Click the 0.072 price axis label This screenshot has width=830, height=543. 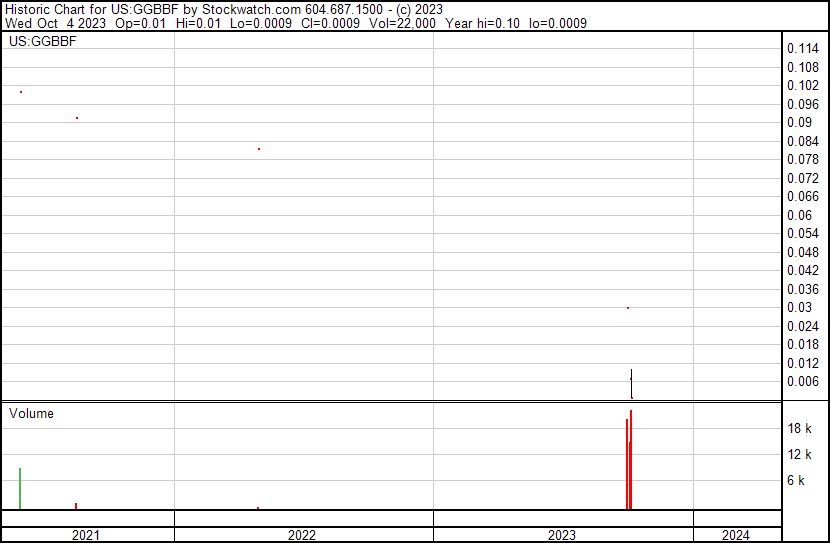click(x=803, y=178)
